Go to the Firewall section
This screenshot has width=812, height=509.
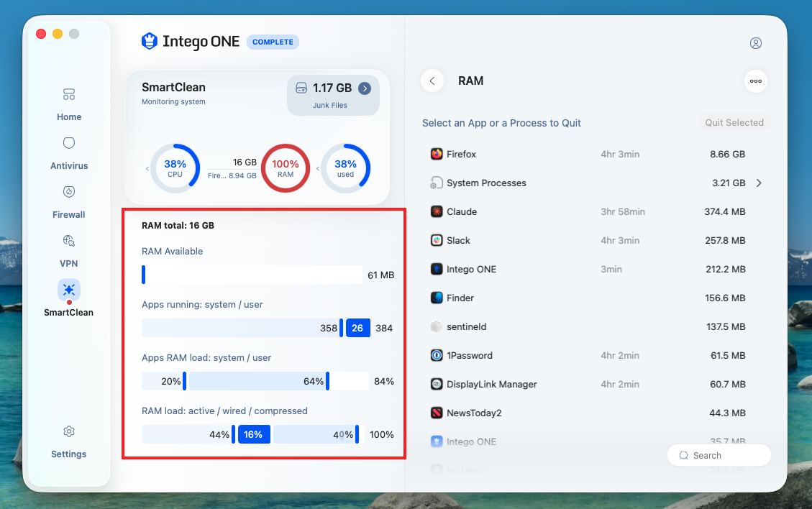pos(69,202)
